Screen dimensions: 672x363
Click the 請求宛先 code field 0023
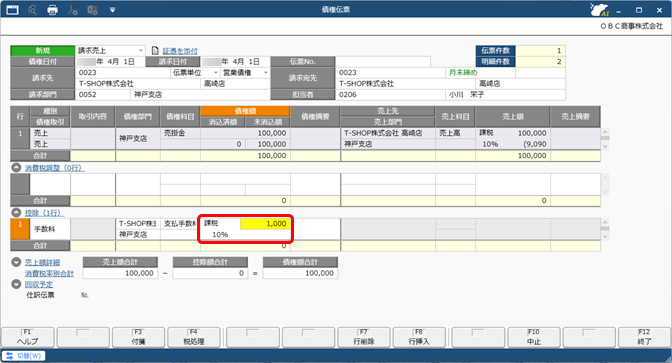[390, 73]
